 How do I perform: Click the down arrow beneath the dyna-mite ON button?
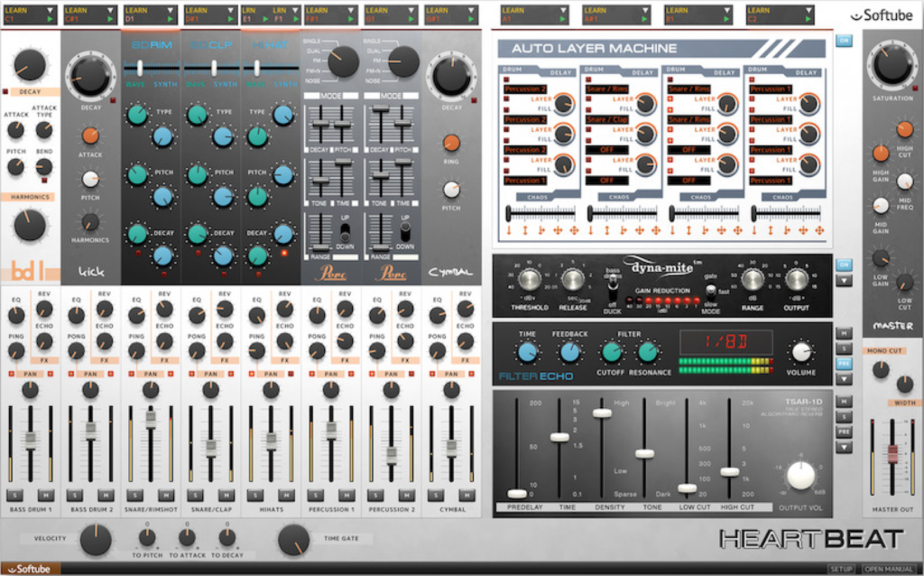[844, 282]
